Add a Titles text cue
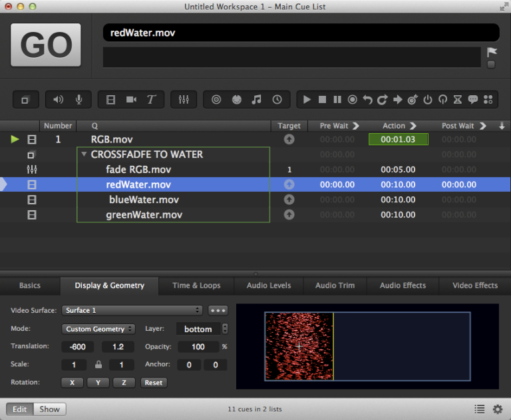 coord(151,100)
